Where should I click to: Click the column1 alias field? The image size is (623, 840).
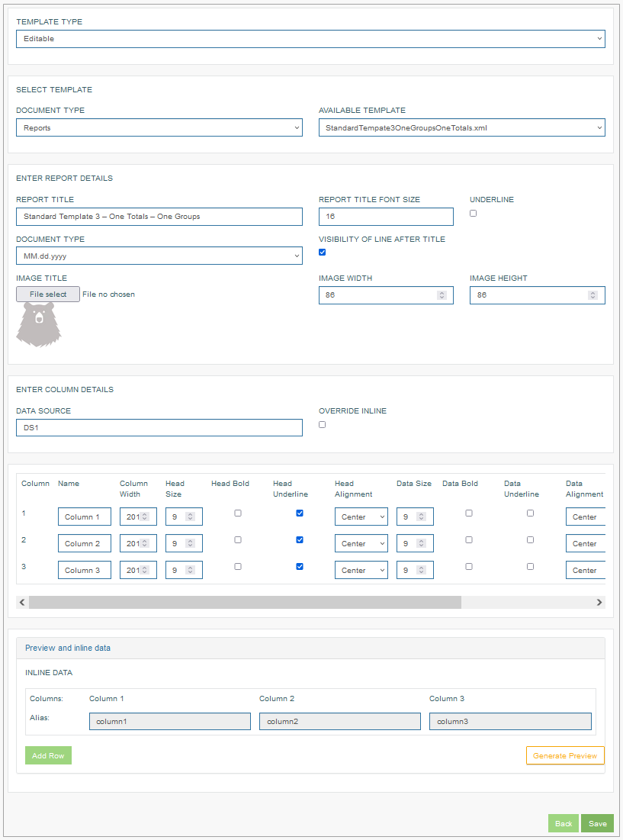click(169, 722)
